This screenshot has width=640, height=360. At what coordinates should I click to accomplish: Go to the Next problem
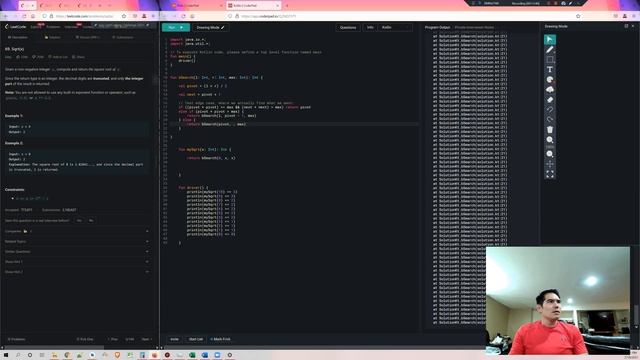pyautogui.click(x=147, y=339)
